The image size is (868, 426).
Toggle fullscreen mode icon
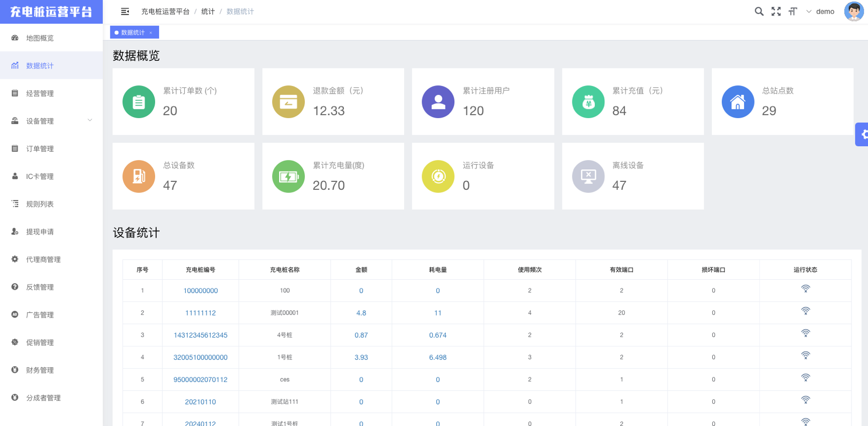click(x=776, y=12)
